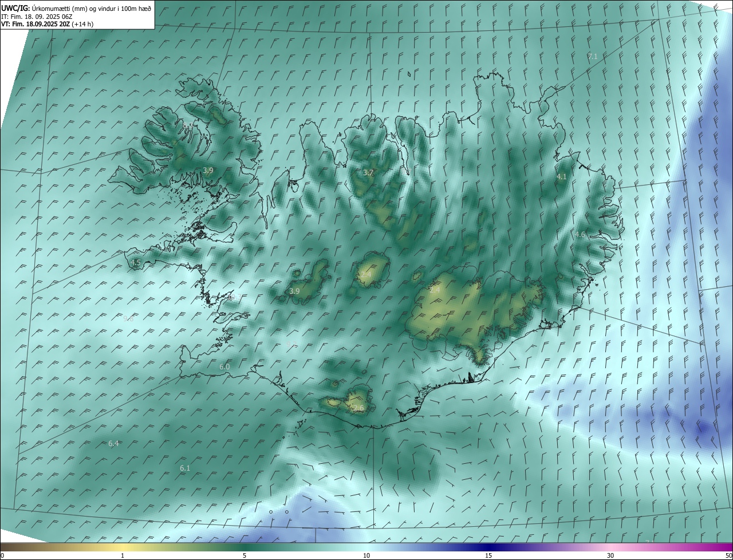Screen dimensions: 733x560
Task: Click the 3.7 value over North Iceland
Action: click(x=368, y=172)
